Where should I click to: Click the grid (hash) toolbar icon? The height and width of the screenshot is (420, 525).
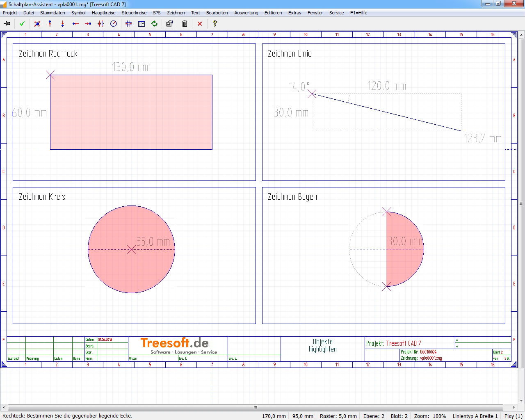[x=128, y=24]
